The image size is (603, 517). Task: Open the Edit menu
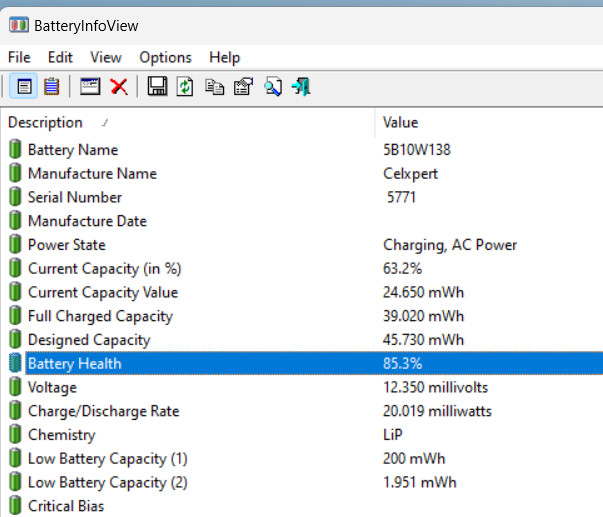(60, 57)
